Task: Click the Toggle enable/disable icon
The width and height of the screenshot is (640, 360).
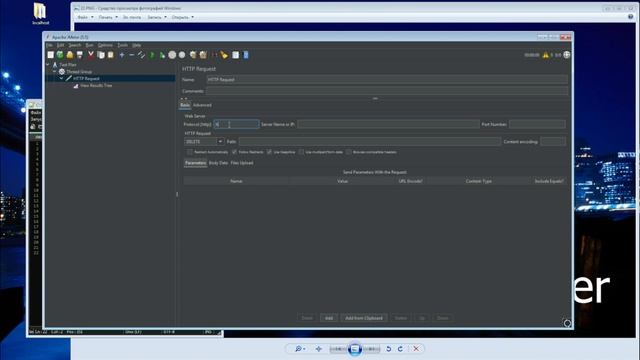Action: click(x=141, y=55)
